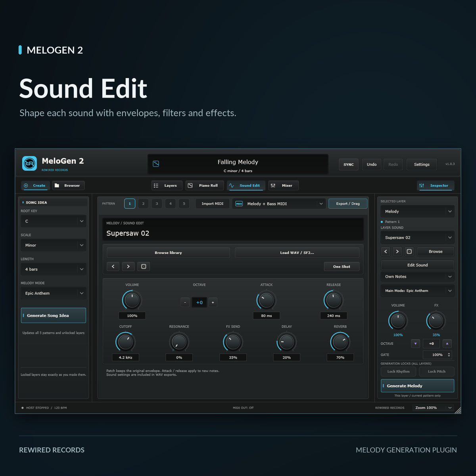Click the MeloGen 2 logo icon
476x476 pixels.
29,163
